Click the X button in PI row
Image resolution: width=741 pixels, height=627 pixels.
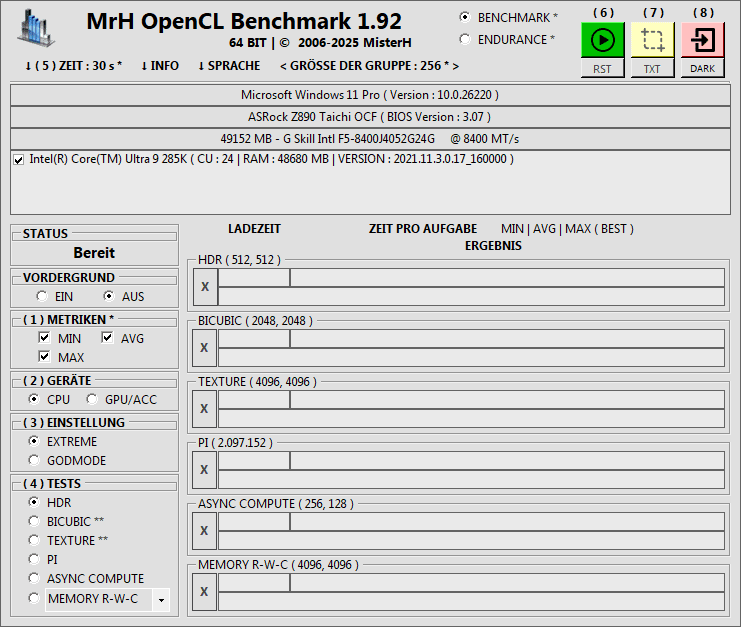pyautogui.click(x=205, y=470)
